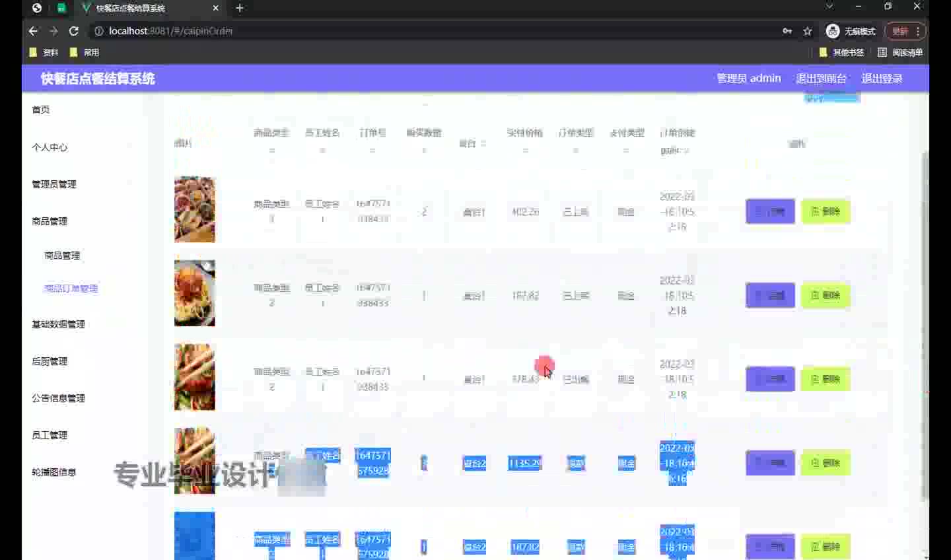Delete the order priced 402.26
Screen dimensions: 951x560
[x=826, y=211]
